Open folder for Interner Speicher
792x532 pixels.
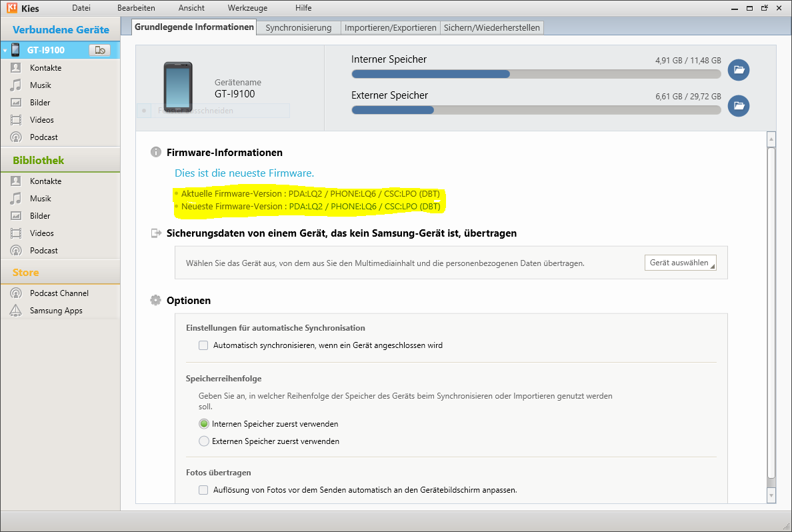tap(739, 70)
